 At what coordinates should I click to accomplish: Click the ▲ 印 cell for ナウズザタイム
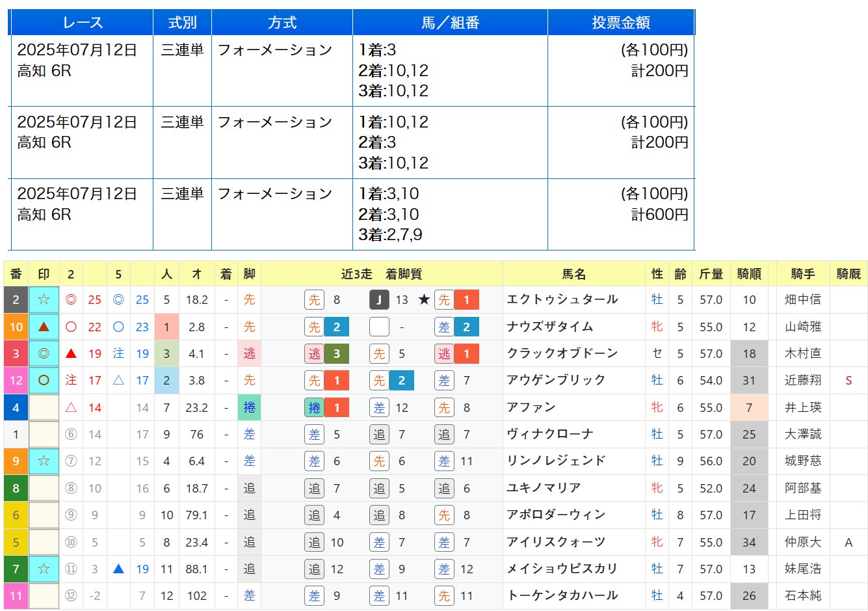coord(44,327)
